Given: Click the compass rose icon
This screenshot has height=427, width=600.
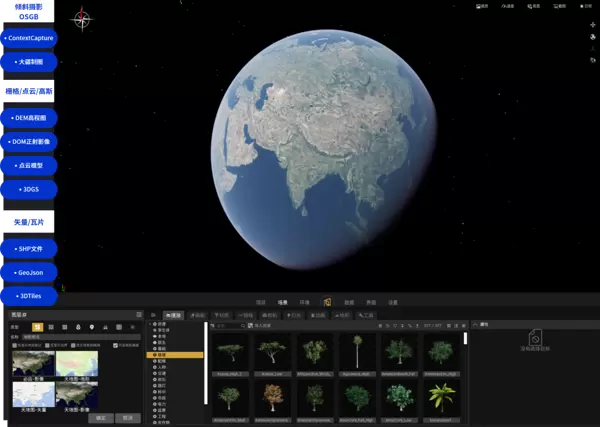Looking at the screenshot, I should pos(82,19).
